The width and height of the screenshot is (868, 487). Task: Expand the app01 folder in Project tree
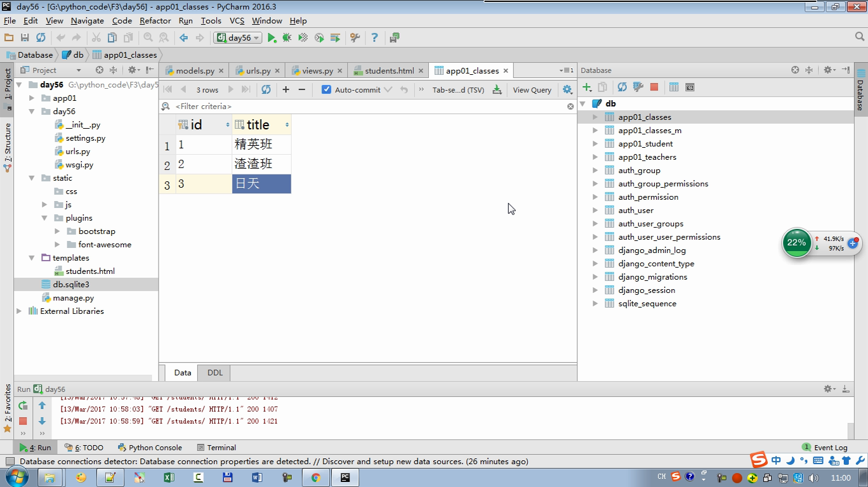point(32,98)
